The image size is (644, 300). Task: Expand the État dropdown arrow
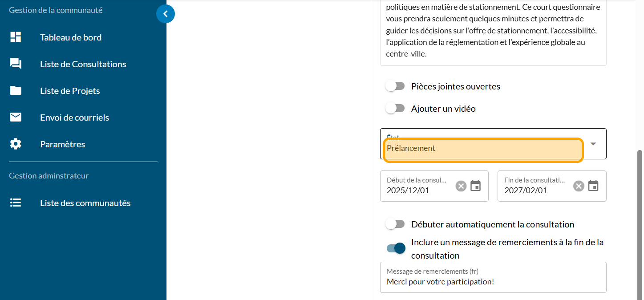[x=593, y=144]
